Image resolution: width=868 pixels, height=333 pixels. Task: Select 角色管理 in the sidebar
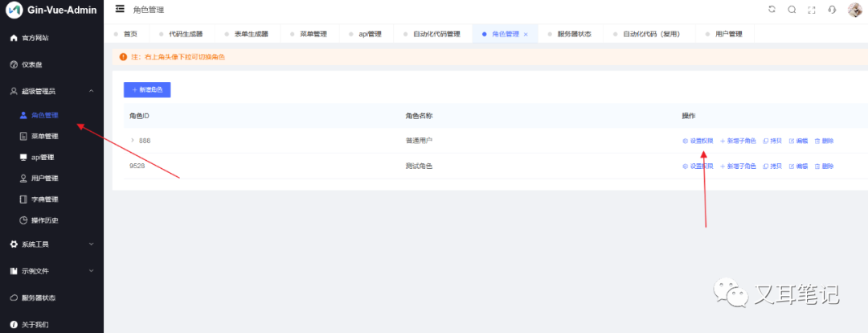(51, 115)
